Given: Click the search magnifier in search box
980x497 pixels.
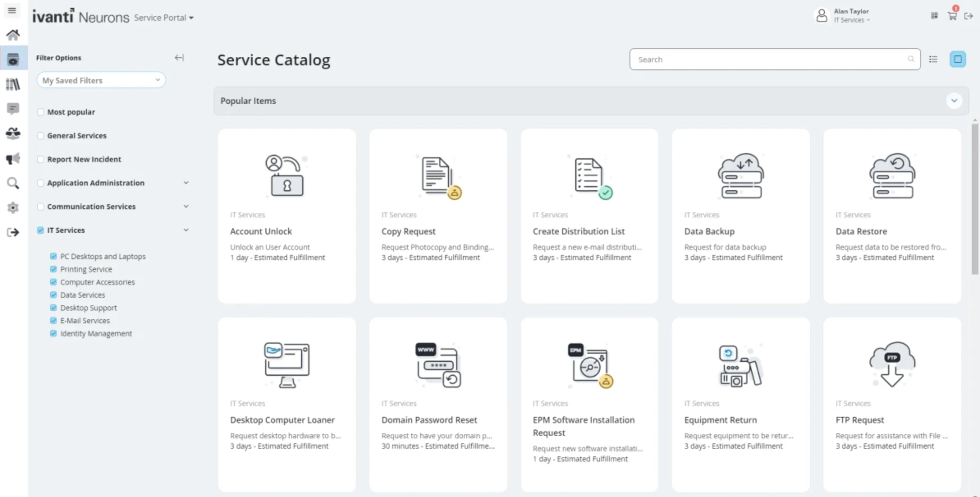Looking at the screenshot, I should click(911, 59).
